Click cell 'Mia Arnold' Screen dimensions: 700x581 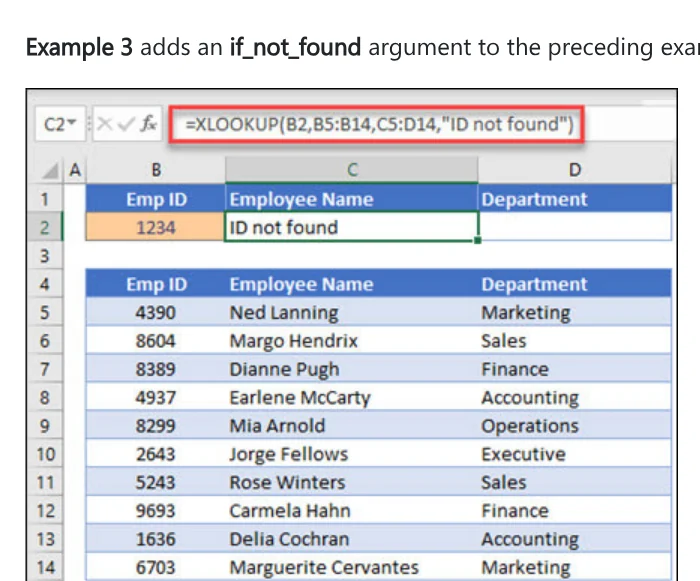coord(352,426)
